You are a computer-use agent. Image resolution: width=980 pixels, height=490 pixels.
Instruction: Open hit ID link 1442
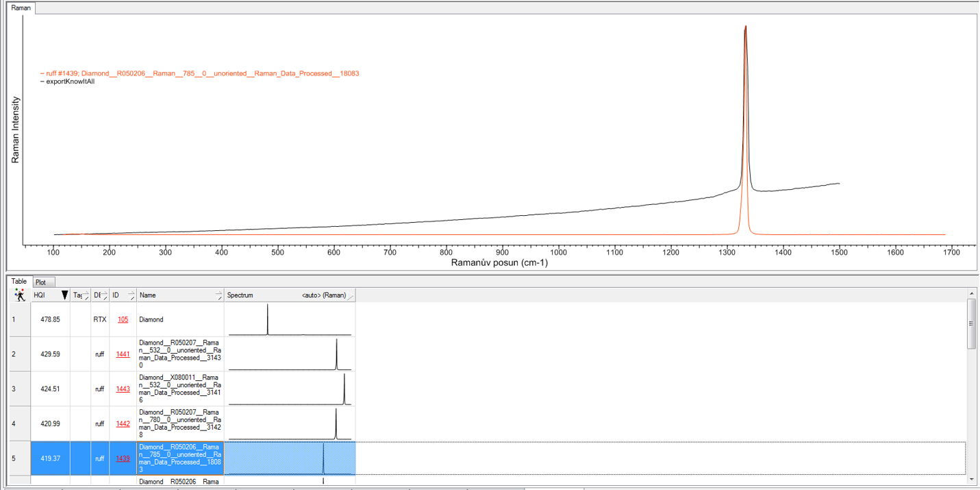[123, 424]
